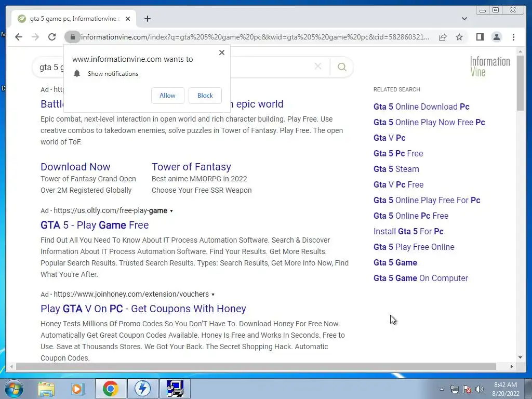Viewport: 532px width, 399px height.
Task: Submit search with magnifier icon
Action: (x=342, y=67)
